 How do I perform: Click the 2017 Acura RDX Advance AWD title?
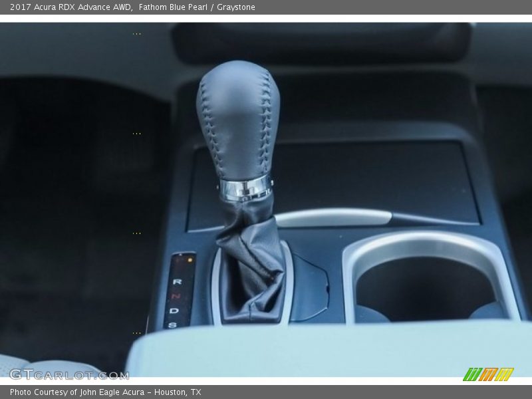coord(69,7)
